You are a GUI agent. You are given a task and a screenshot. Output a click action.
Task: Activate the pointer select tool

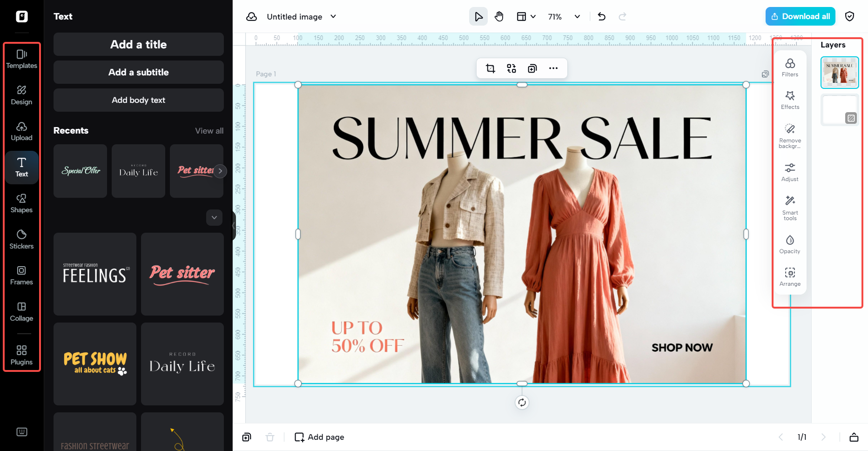[x=478, y=17]
